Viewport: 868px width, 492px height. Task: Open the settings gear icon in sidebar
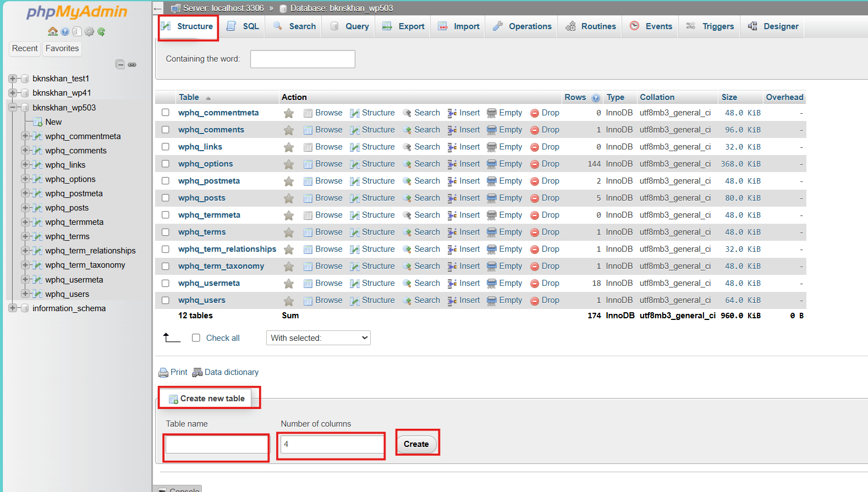[x=89, y=32]
